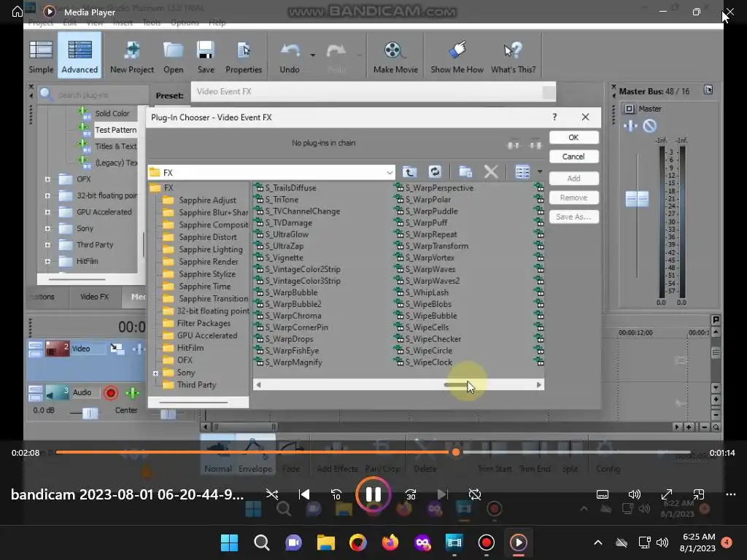Image resolution: width=747 pixels, height=560 pixels.
Task: Open the view style dropdown arrow
Action: (540, 171)
